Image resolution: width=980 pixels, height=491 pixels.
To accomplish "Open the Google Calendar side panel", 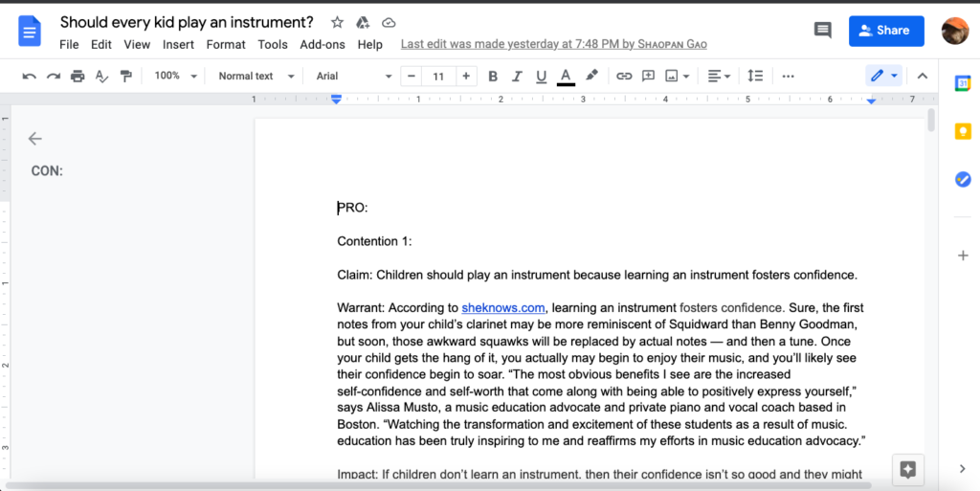I will [963, 83].
